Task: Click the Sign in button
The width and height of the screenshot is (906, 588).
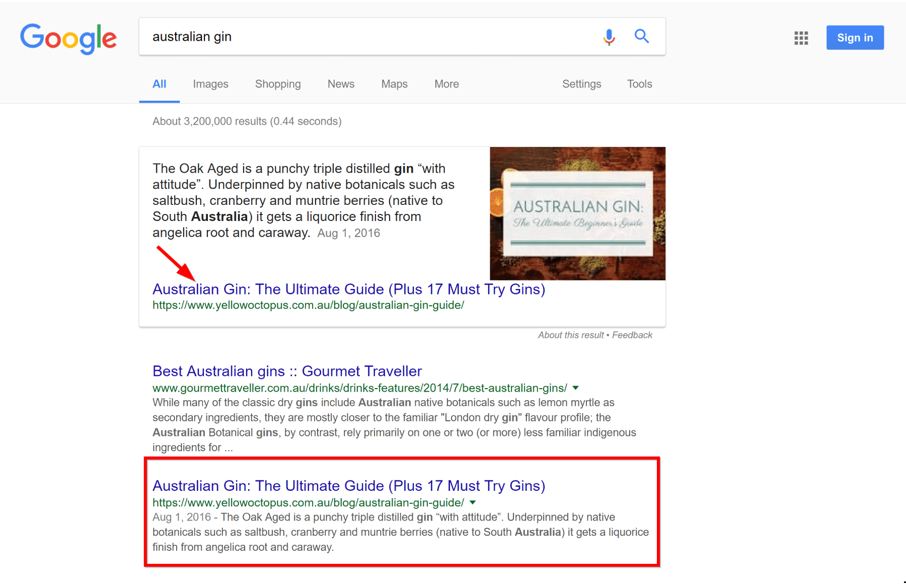Action: [x=855, y=38]
